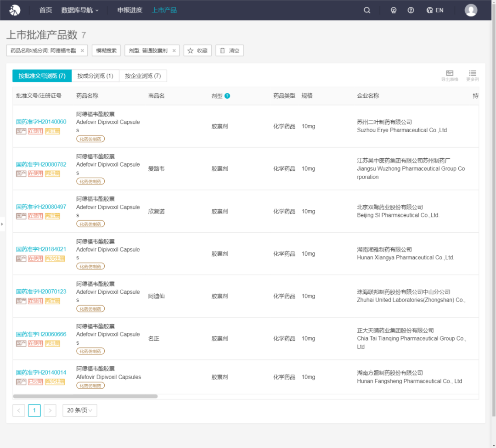496x448 pixels.
Task: Click the 在使用 tag under H20070123
Action: [x=35, y=301]
